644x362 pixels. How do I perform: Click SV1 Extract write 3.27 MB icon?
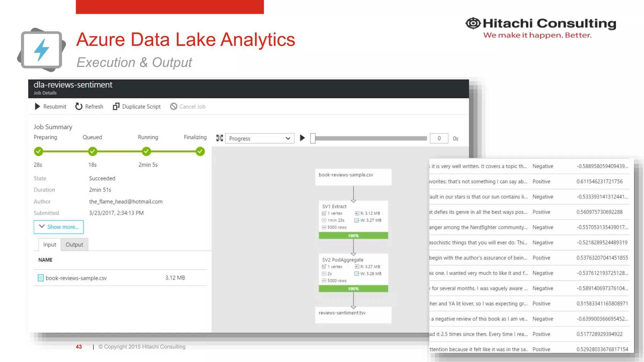pyautogui.click(x=357, y=220)
